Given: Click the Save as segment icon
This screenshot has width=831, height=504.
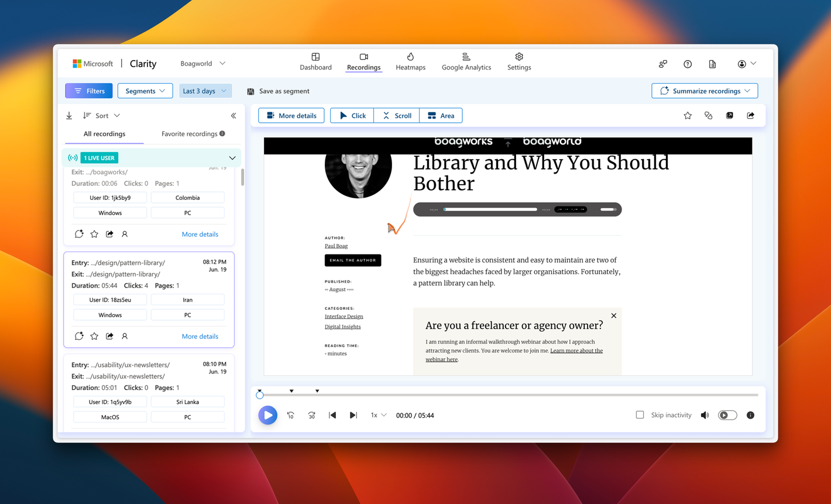Looking at the screenshot, I should coord(251,91).
